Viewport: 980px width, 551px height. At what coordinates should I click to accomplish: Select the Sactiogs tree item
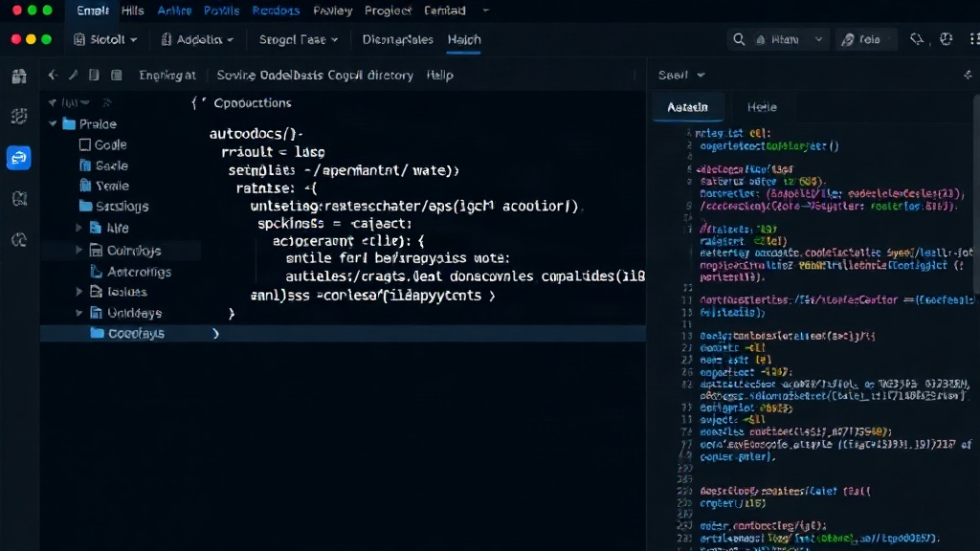coord(122,206)
